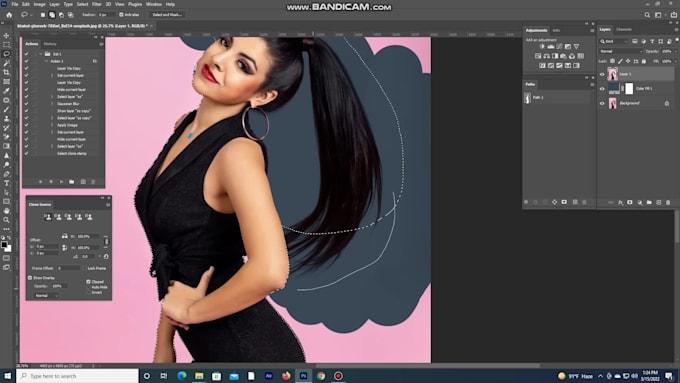Screen dimensions: 680x383
Task: Reset transform in Clone Source panel
Action: click(x=106, y=256)
